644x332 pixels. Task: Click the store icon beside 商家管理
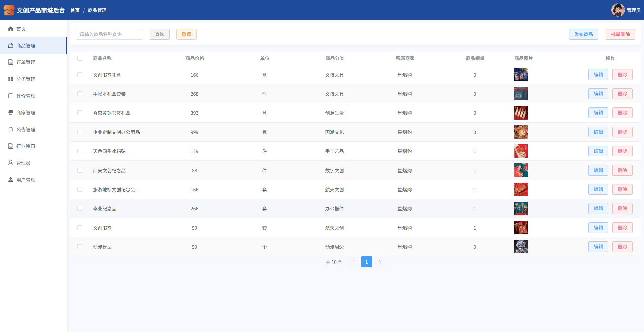point(11,113)
